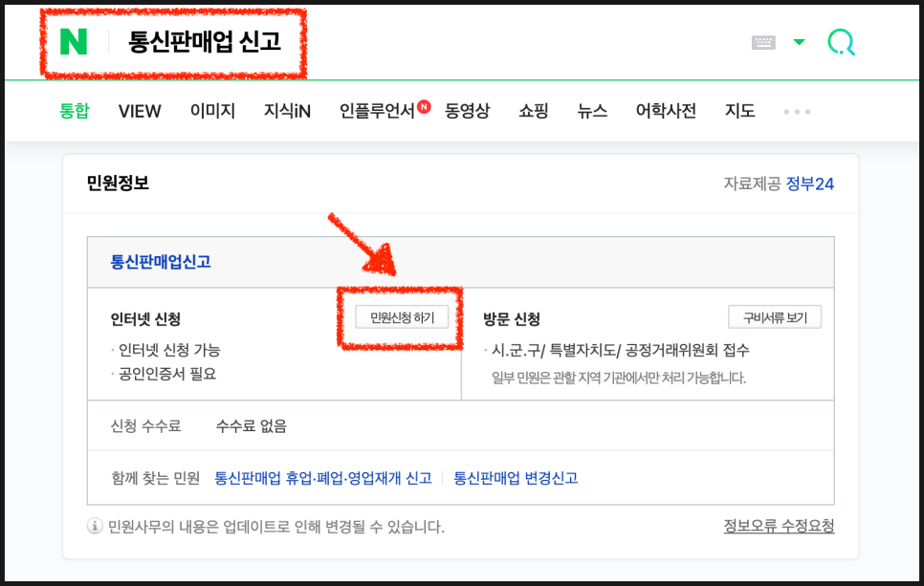Click the 인터넷 신청 heading
This screenshot has width=924, height=586.
145,319
